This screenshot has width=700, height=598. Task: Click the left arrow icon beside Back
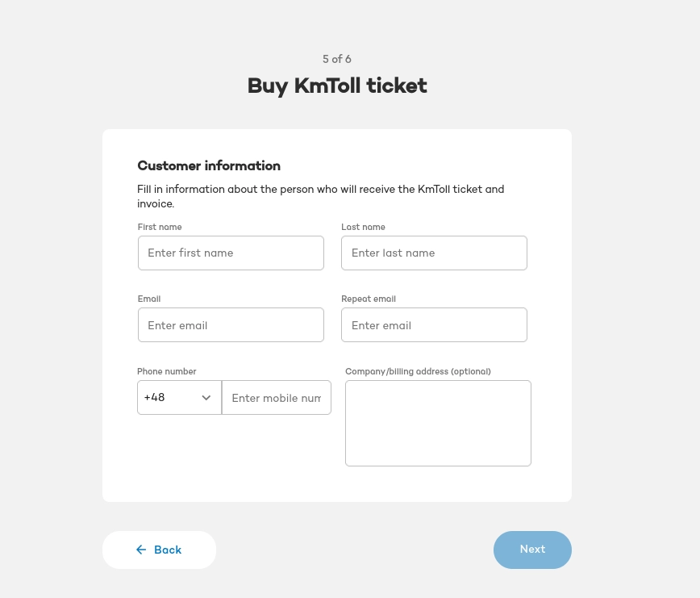click(141, 550)
